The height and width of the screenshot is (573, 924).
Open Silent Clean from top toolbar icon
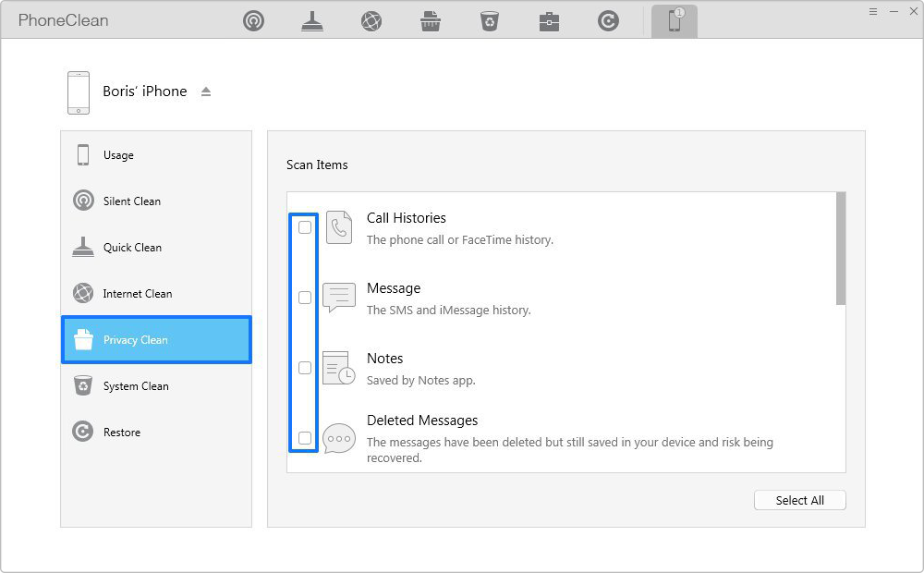(x=253, y=20)
